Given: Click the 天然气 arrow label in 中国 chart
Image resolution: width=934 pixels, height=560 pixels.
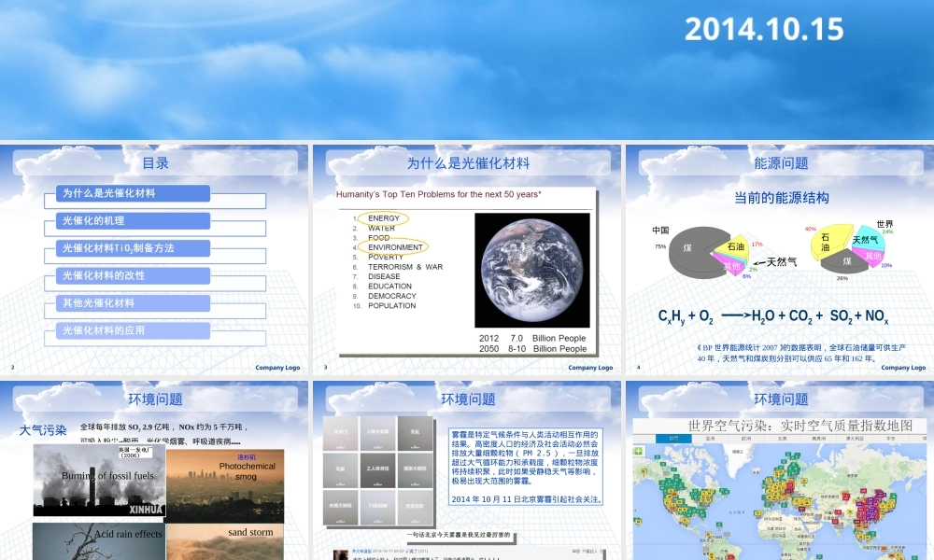Looking at the screenshot, I should click(x=781, y=262).
